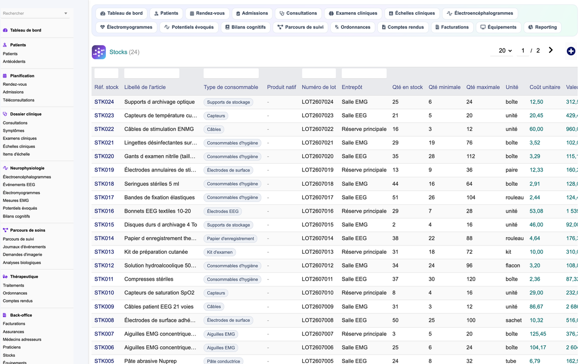Click the Thérapeutique pills icon in sidebar
The height and width of the screenshot is (364, 588).
(5, 277)
